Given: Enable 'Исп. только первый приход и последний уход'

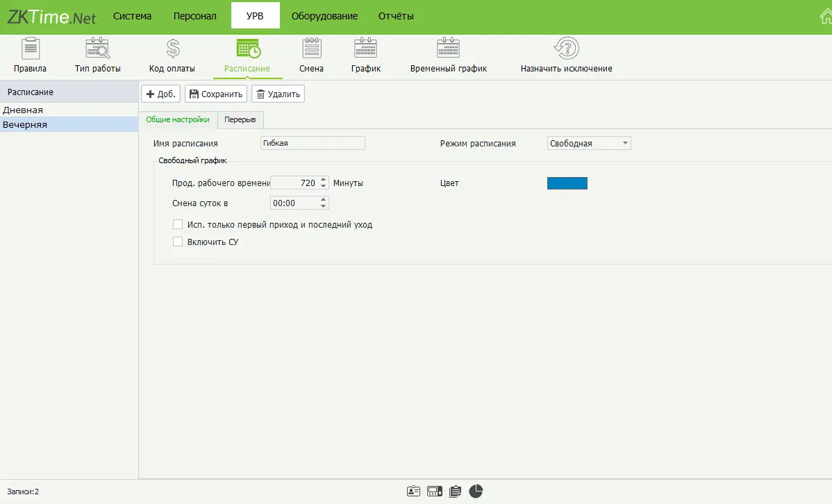Looking at the screenshot, I should 178,225.
